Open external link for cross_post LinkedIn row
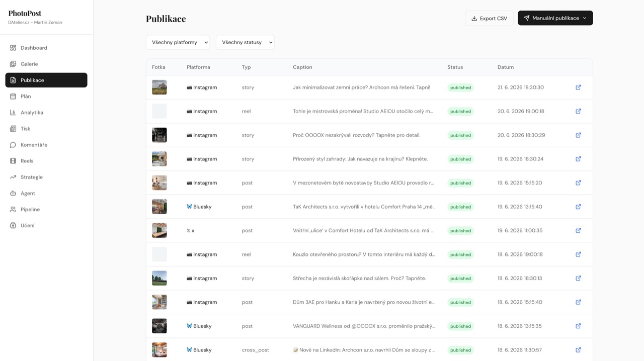 [578, 350]
